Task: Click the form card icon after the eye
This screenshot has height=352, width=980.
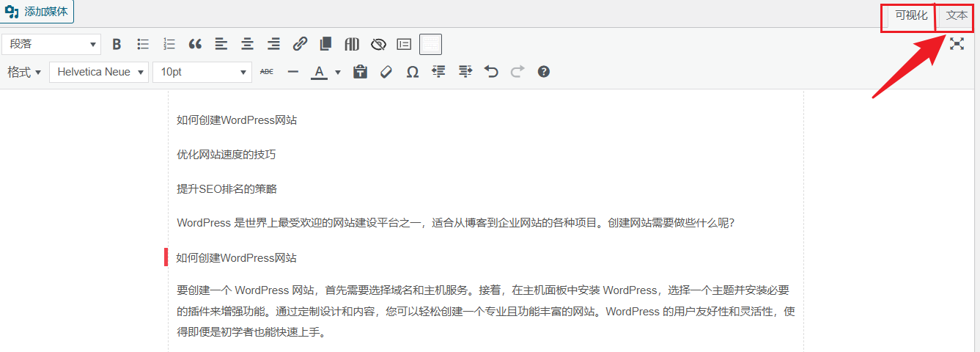Action: pos(404,44)
